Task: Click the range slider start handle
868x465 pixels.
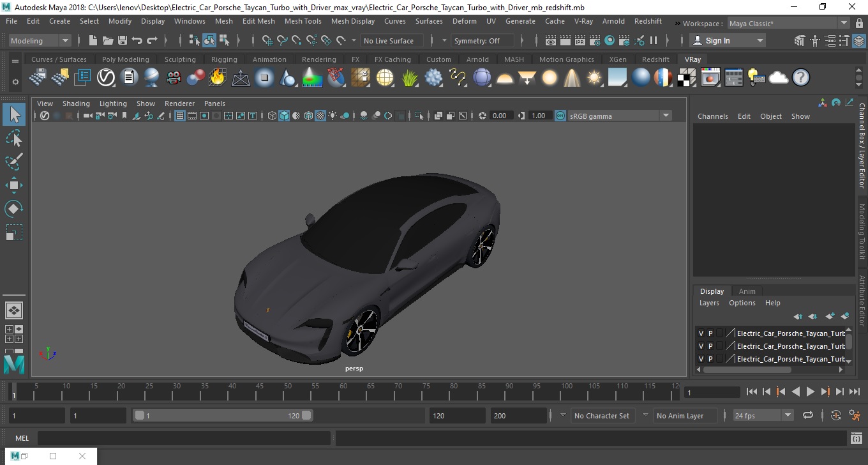Action: 140,415
